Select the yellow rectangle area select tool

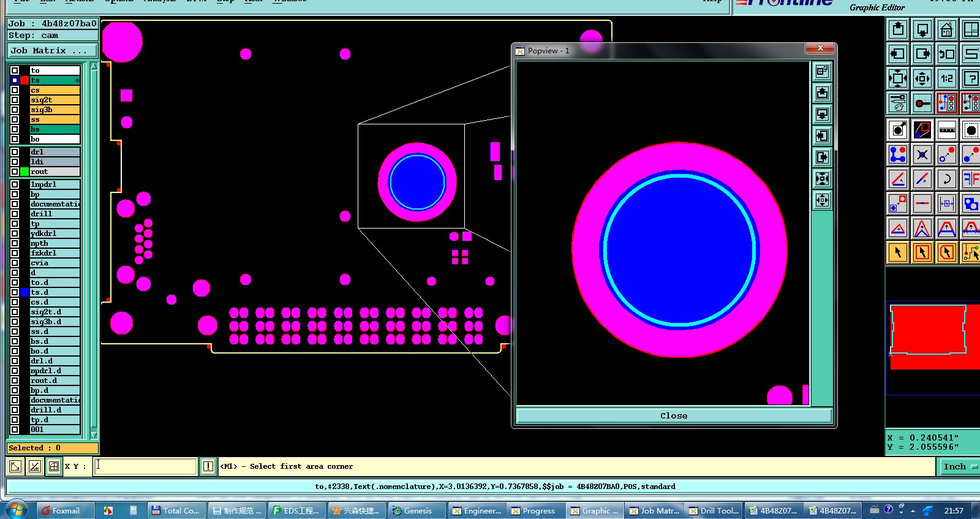[x=922, y=252]
